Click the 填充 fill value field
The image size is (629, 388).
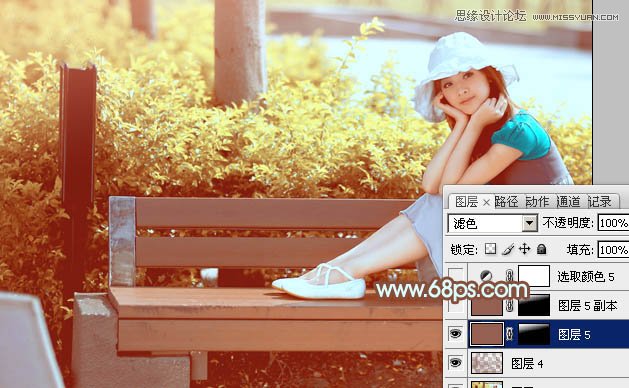tap(613, 250)
